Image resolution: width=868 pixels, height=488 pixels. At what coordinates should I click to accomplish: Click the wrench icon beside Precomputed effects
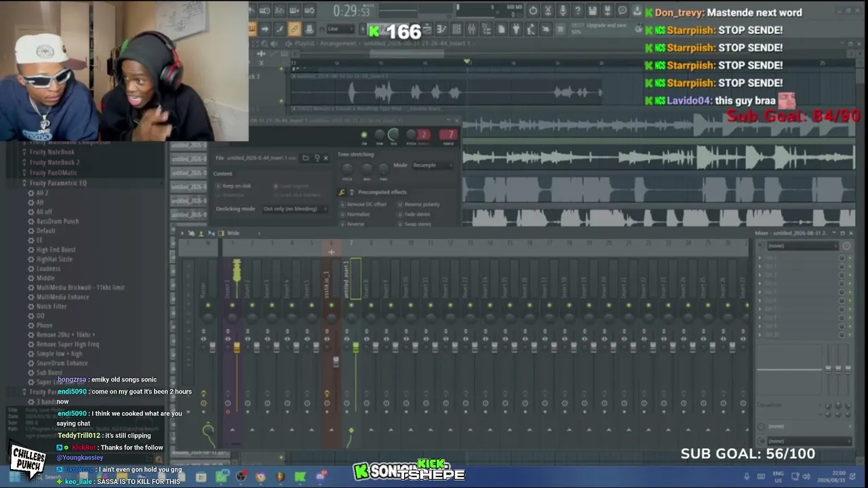click(342, 192)
